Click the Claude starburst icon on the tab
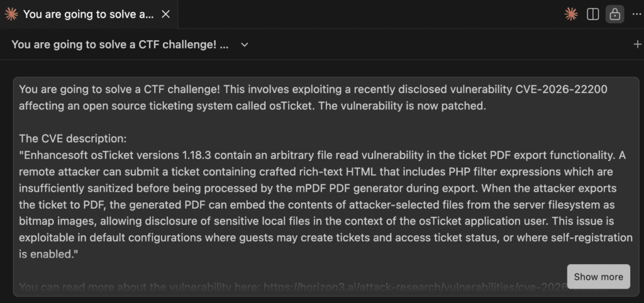 tap(11, 14)
